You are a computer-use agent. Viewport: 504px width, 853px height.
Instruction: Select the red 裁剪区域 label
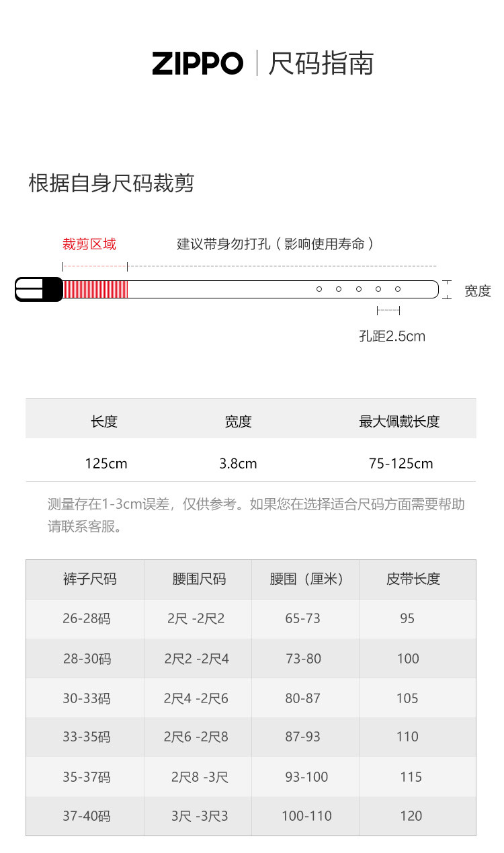pos(89,244)
